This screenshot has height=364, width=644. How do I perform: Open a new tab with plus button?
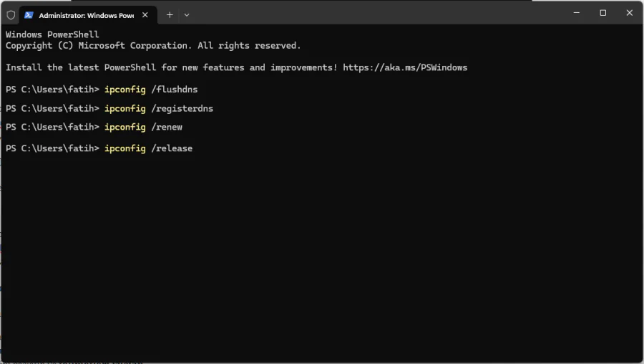(x=170, y=14)
